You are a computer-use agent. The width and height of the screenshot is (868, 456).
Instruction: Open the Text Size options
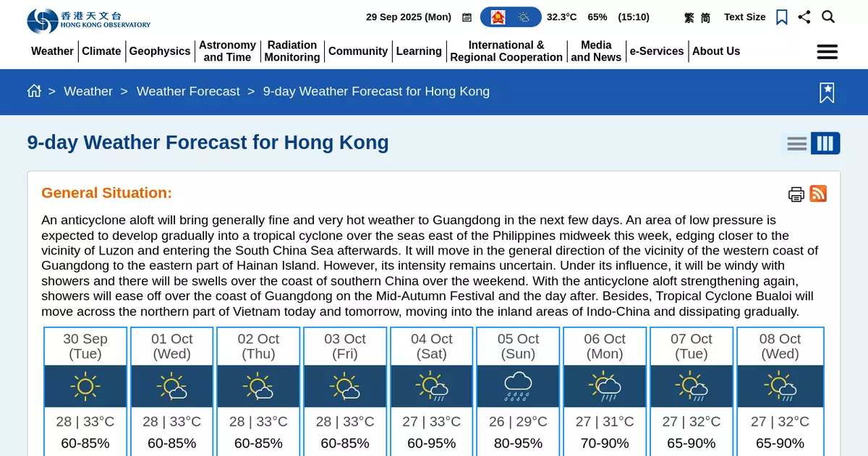(744, 17)
